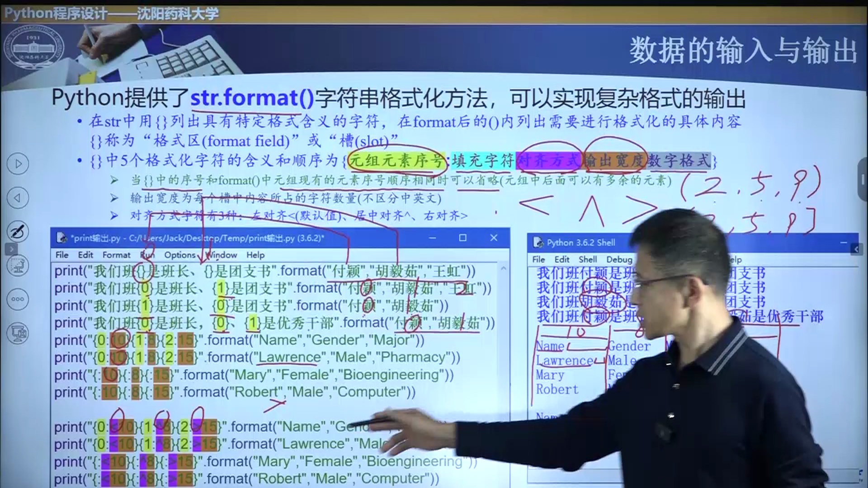868x488 pixels.
Task: Close the print输出.py editor window
Action: click(x=494, y=238)
